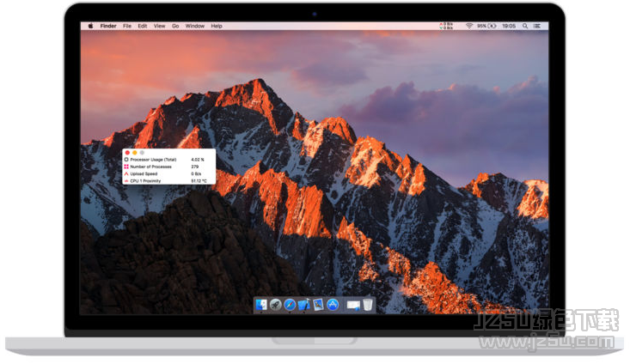Select the Upload Speed label
Screen dimensions: 630x364
pyautogui.click(x=144, y=173)
